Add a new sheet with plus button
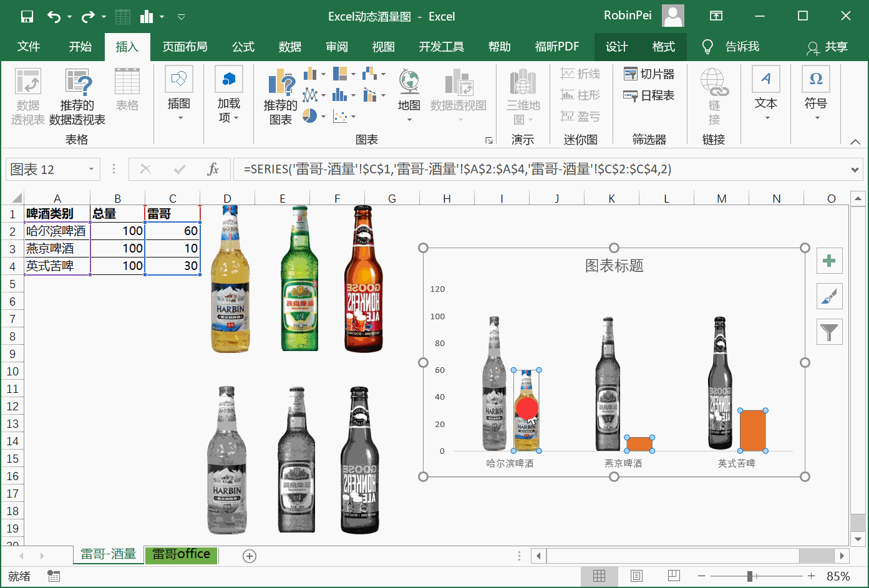869x588 pixels. 250,556
